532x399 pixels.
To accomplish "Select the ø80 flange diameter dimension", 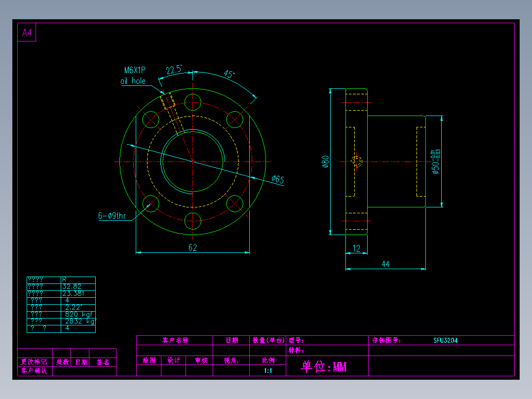I will (x=325, y=161).
